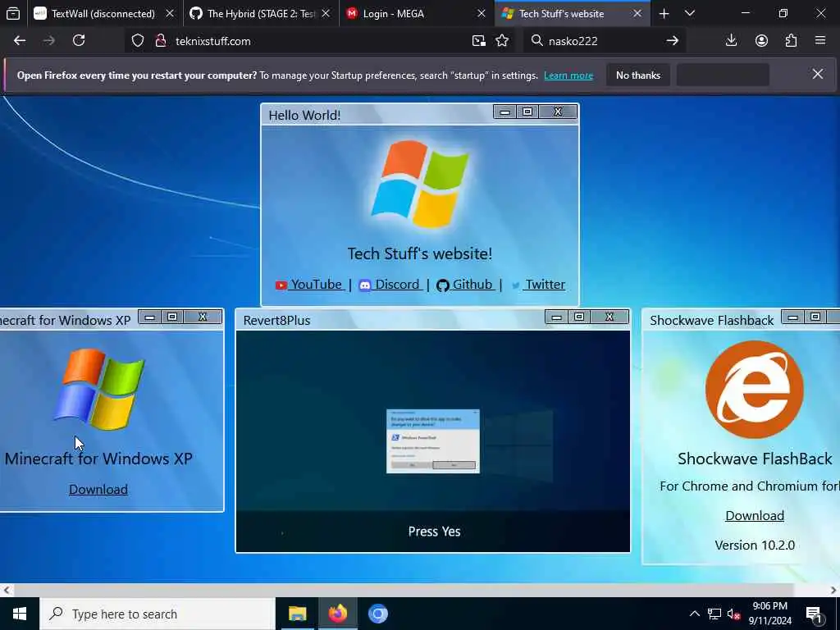Open the taskbar clock and date
The height and width of the screenshot is (630, 840).
click(x=769, y=614)
